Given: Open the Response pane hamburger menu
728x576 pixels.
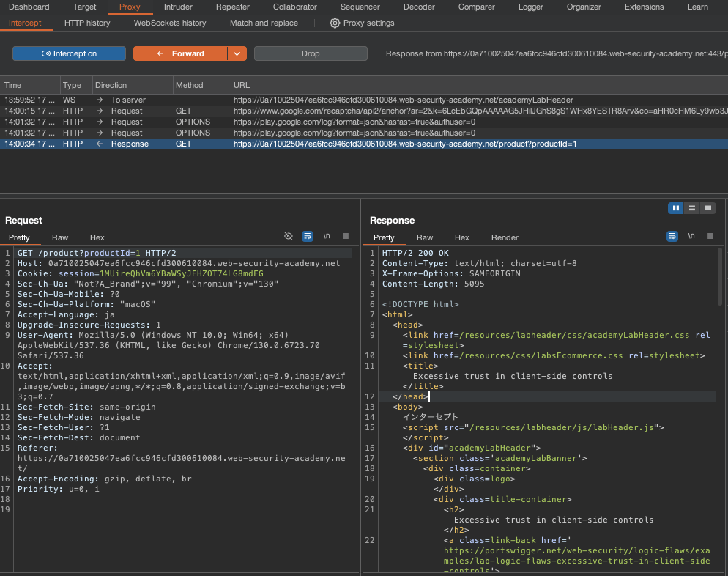Looking at the screenshot, I should click(x=710, y=236).
